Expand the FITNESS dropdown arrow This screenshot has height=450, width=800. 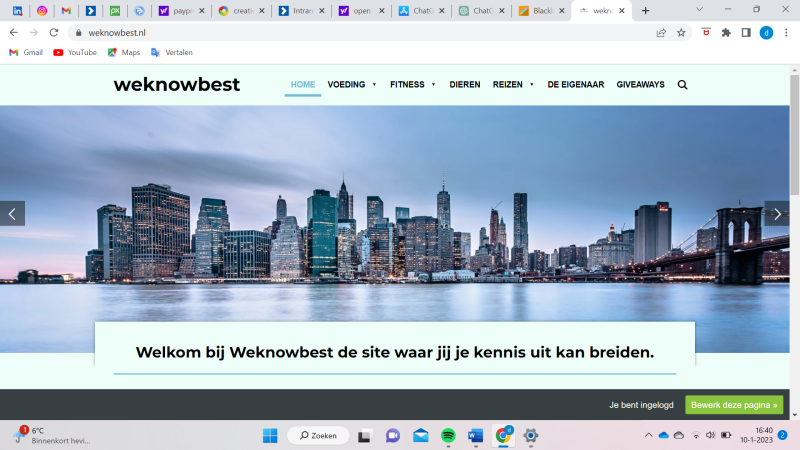tap(433, 85)
